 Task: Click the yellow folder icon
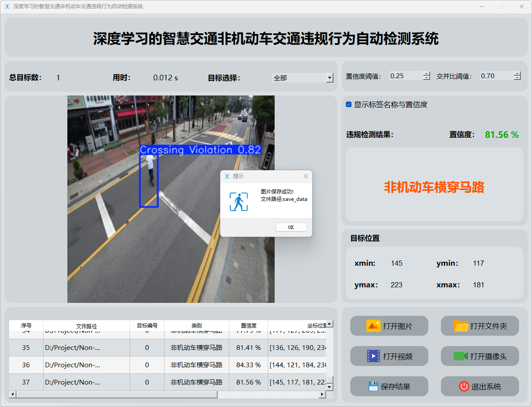click(461, 326)
